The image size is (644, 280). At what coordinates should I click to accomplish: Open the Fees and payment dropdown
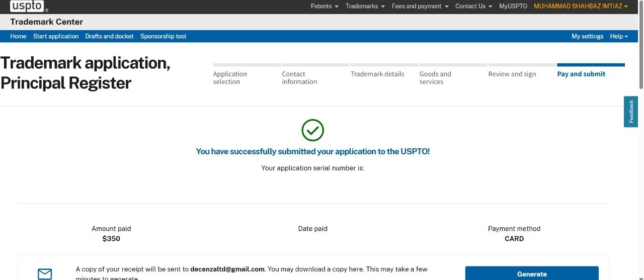pos(420,7)
